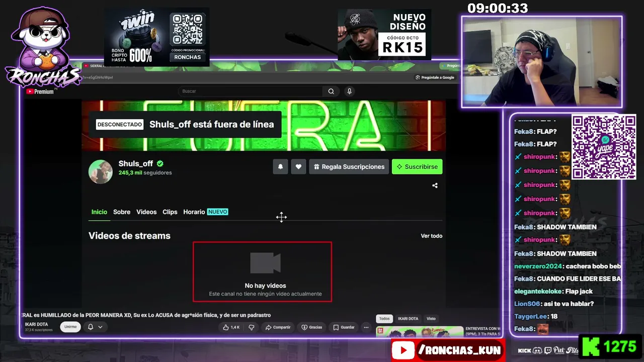
Task: Click the YouTube search magnifier icon
Action: (331, 91)
